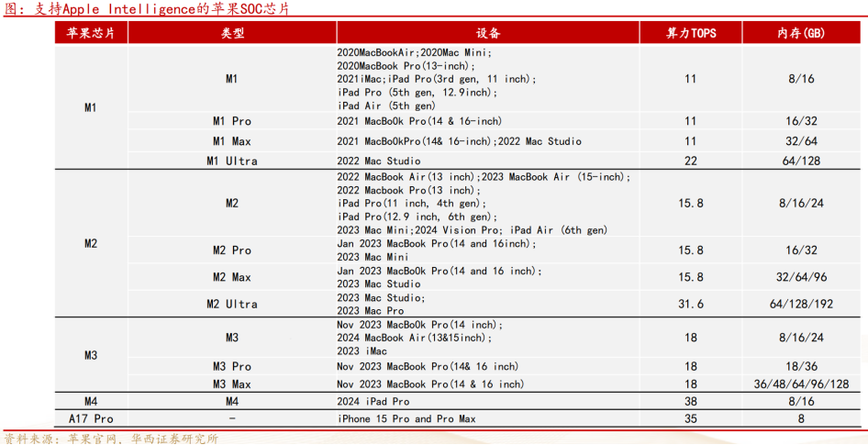Click the 2024 iPad Pro device cell
This screenshot has height=445, width=868.
(x=373, y=401)
